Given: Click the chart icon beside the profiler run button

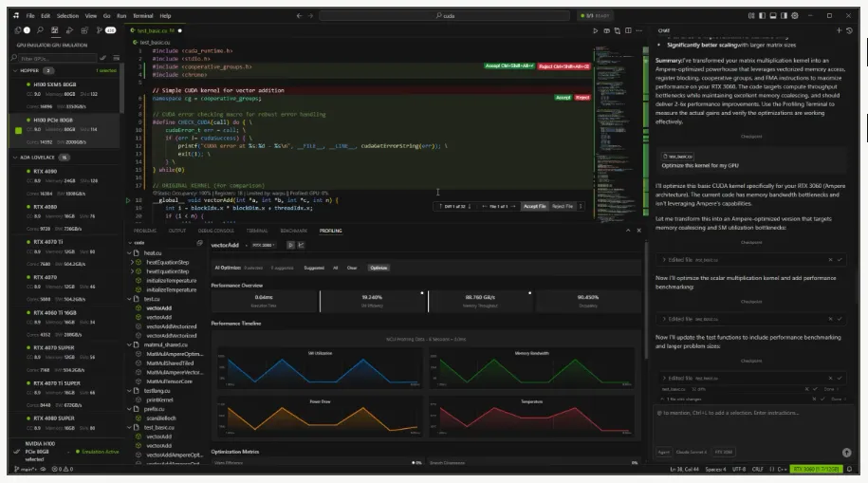Looking at the screenshot, I should click(x=301, y=245).
